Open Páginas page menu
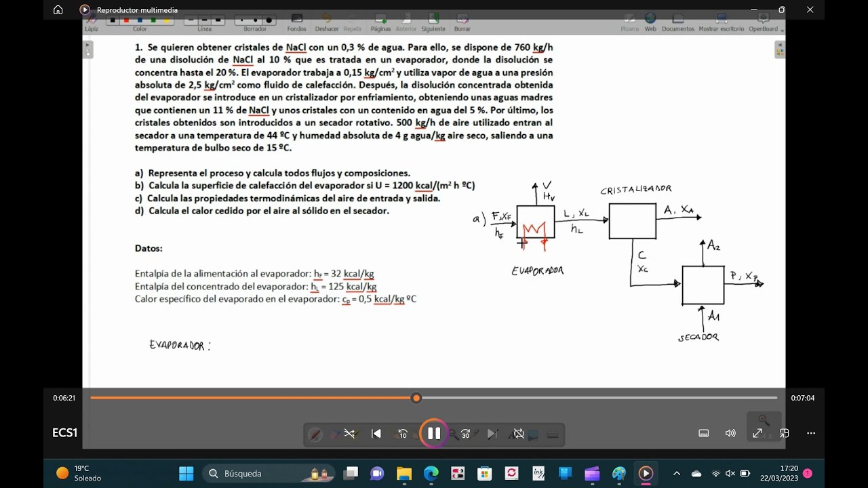Viewport: 868px width, 488px height. 380,23
